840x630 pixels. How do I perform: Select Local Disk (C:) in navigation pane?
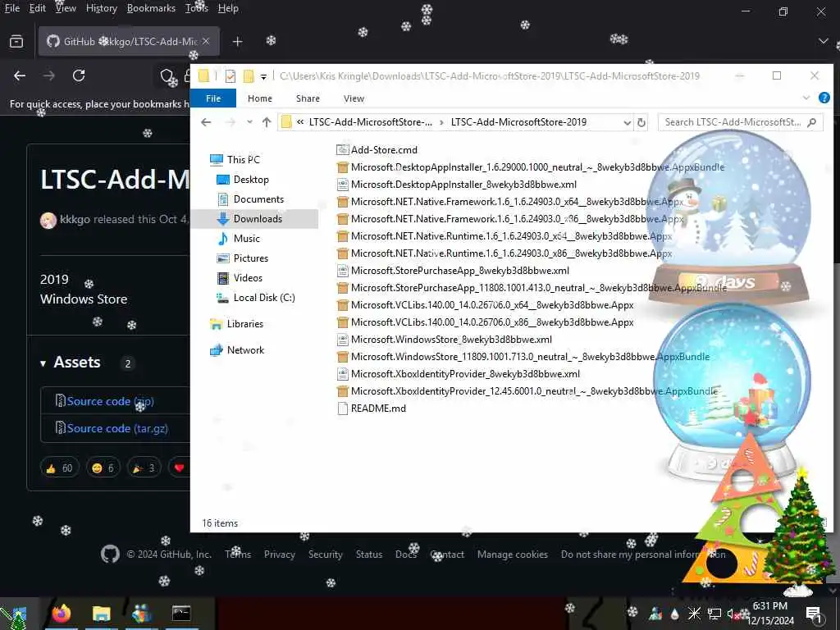[x=256, y=297]
